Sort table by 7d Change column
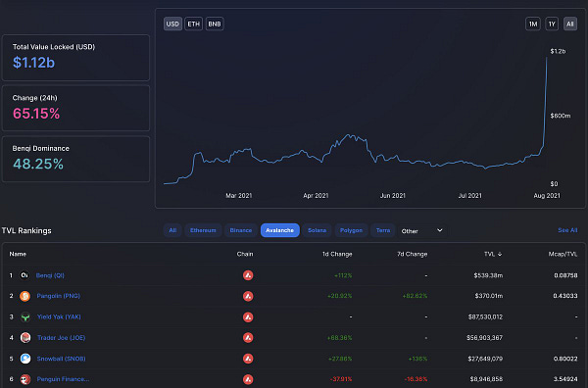Screen dimensions: 588x388 point(413,254)
